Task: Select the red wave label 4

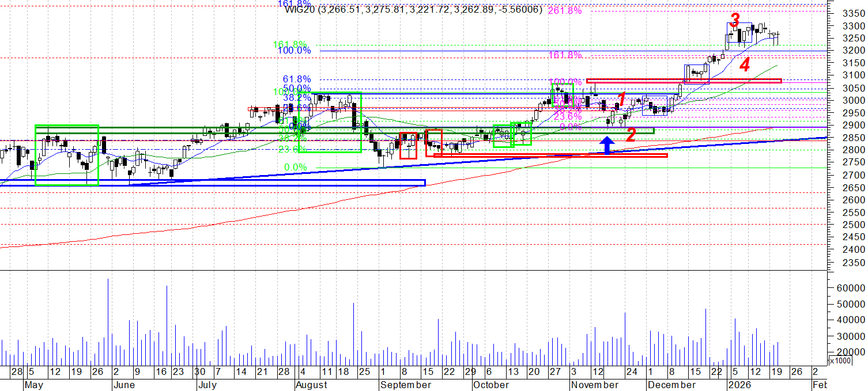Action: [745, 65]
